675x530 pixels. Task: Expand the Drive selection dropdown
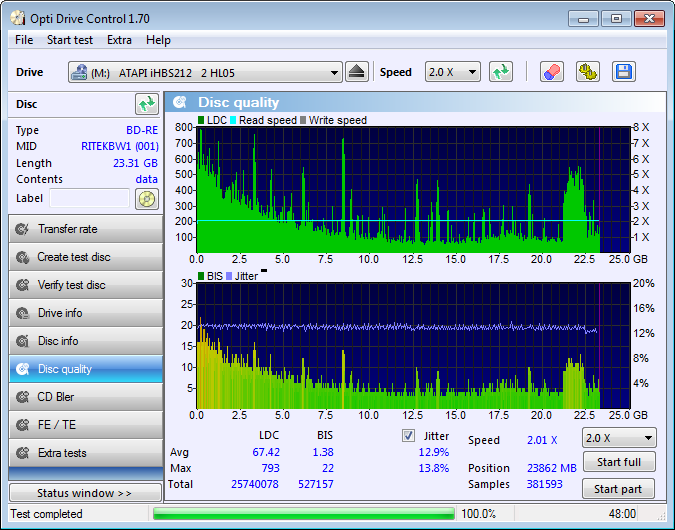pyautogui.click(x=205, y=72)
